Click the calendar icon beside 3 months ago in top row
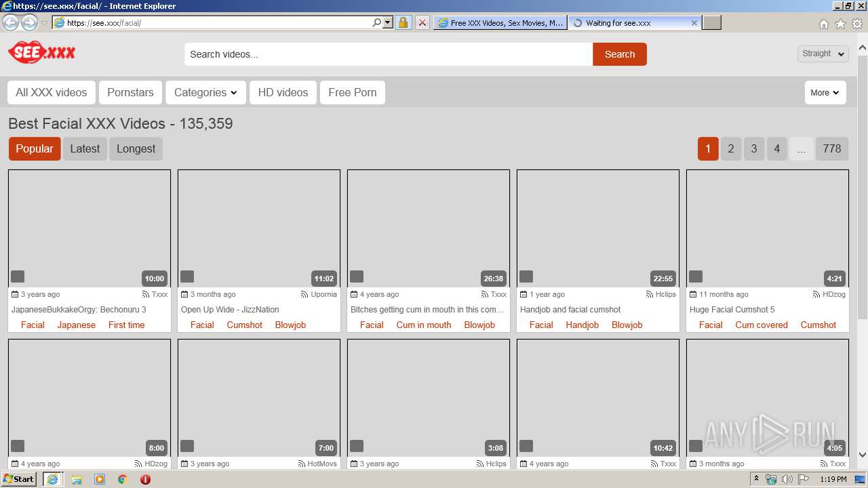The width and height of the screenshot is (868, 488). click(184, 294)
